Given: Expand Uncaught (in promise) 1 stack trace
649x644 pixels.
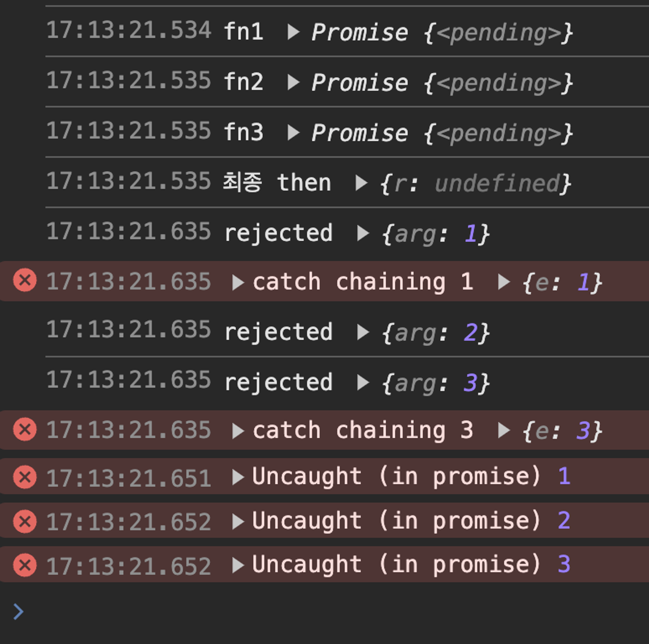Looking at the screenshot, I should pyautogui.click(x=238, y=477).
